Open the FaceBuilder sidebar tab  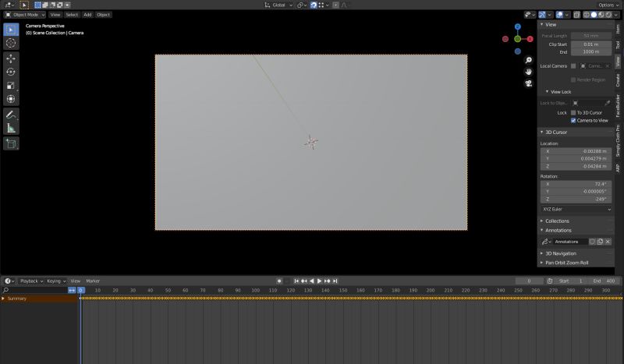coord(618,105)
